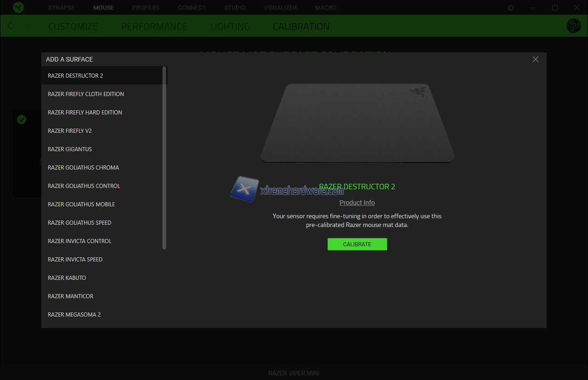This screenshot has height=380, width=588.
Task: Pick Razer Gigantus in the list
Action: [x=70, y=149]
